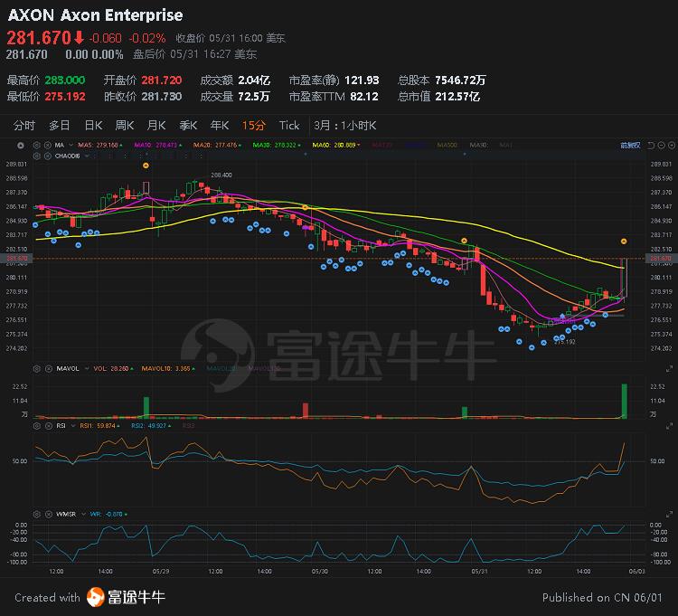Toggle MA60 line visibility
The width and height of the screenshot is (678, 616).
tap(336, 146)
